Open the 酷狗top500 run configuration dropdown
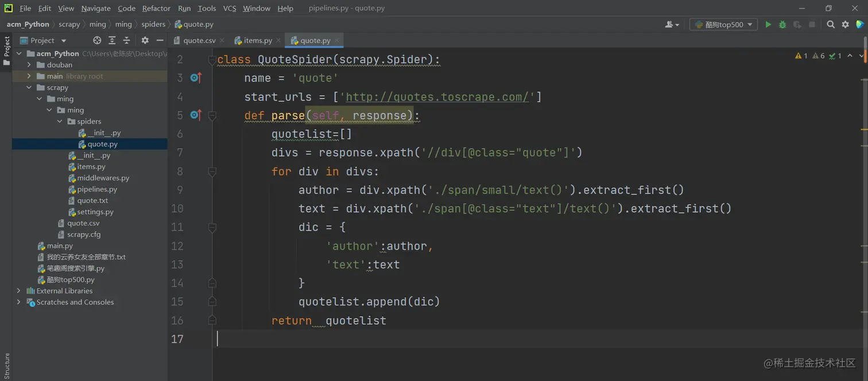This screenshot has height=381, width=868. (x=723, y=25)
